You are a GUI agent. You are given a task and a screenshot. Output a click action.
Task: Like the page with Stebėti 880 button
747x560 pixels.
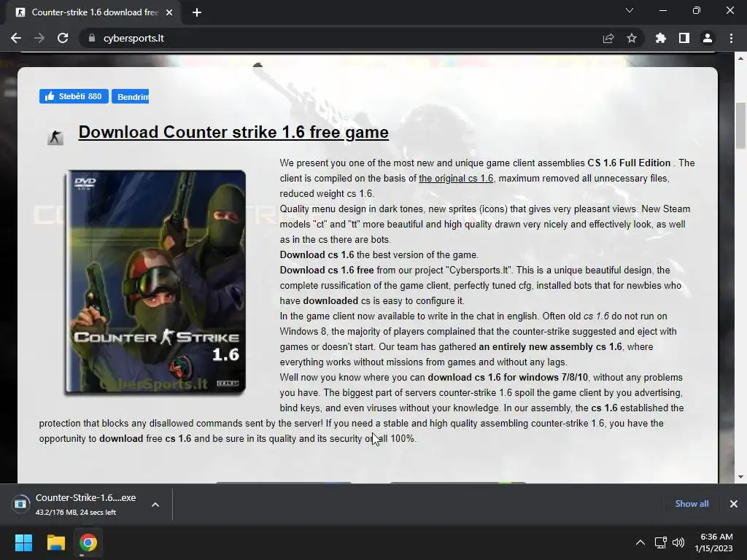[74, 96]
